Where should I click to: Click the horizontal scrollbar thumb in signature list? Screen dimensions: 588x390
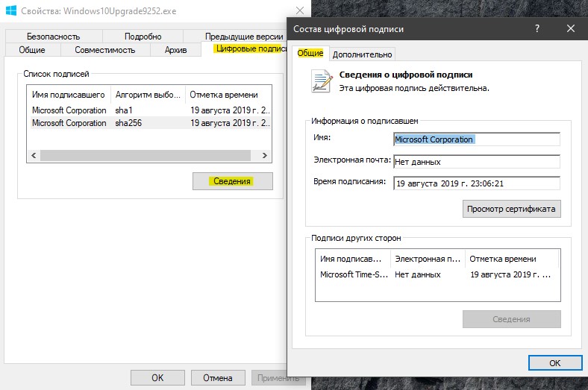click(145, 155)
